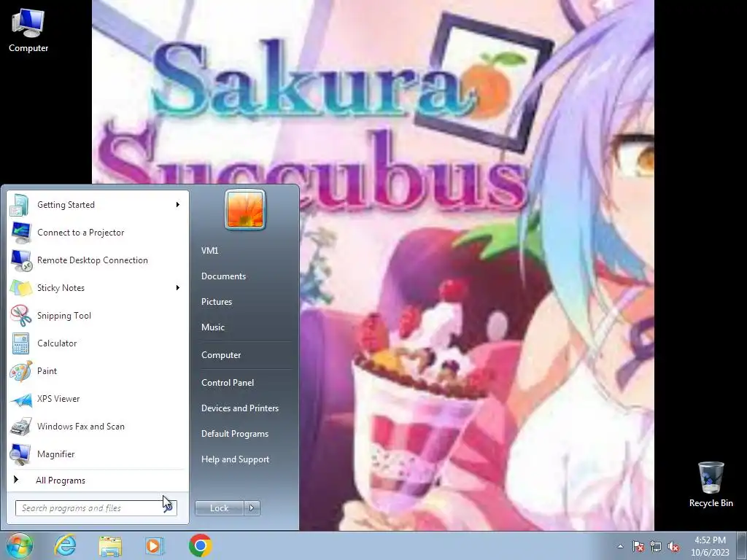Viewport: 747px width, 560px height.
Task: Open shutdown options arrow next to Lock
Action: 252,508
